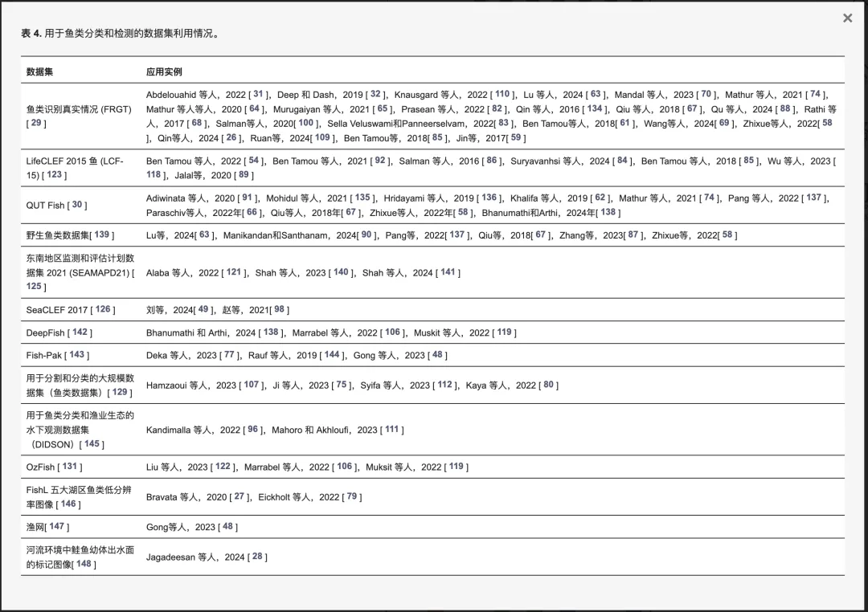Open citation 27 for Bravata 2020
Image resolution: width=868 pixels, height=612 pixels.
pyautogui.click(x=240, y=496)
